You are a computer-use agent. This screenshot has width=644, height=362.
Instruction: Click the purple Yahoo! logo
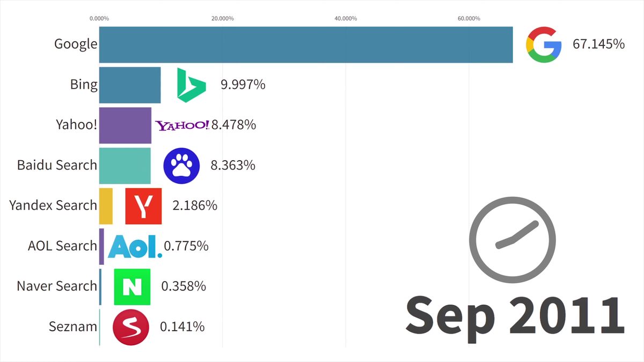pos(182,125)
